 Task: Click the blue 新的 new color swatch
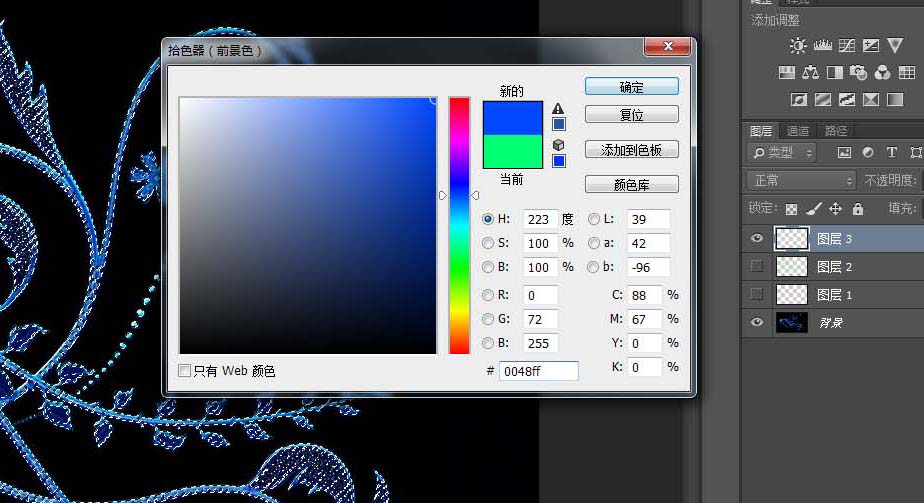tap(513, 118)
